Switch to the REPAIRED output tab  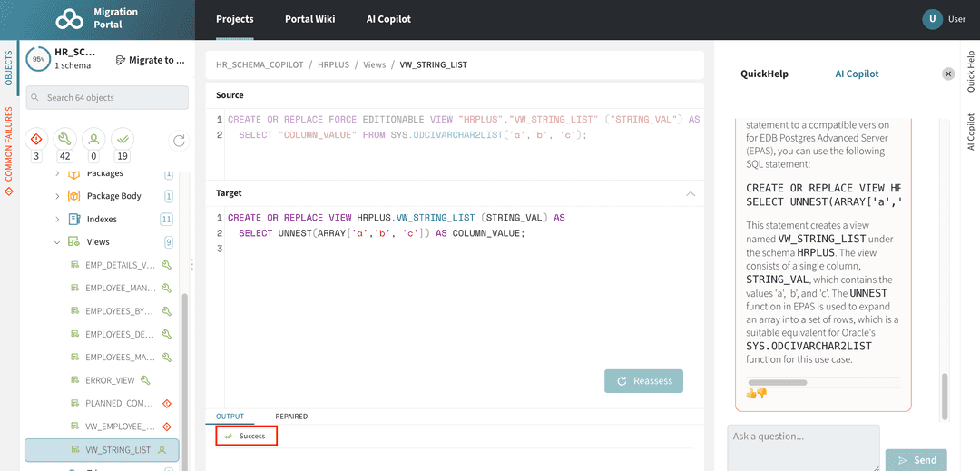click(291, 417)
